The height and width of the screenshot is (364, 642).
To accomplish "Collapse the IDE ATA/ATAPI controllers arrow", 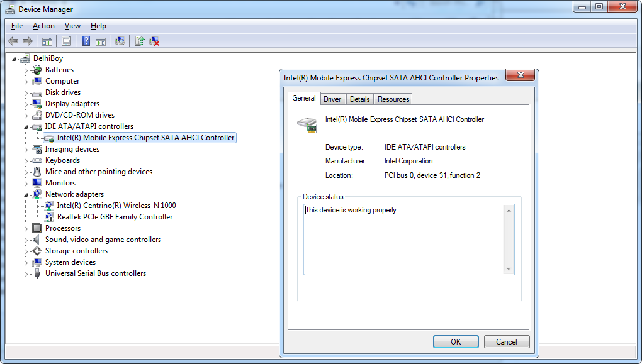I will (26, 127).
